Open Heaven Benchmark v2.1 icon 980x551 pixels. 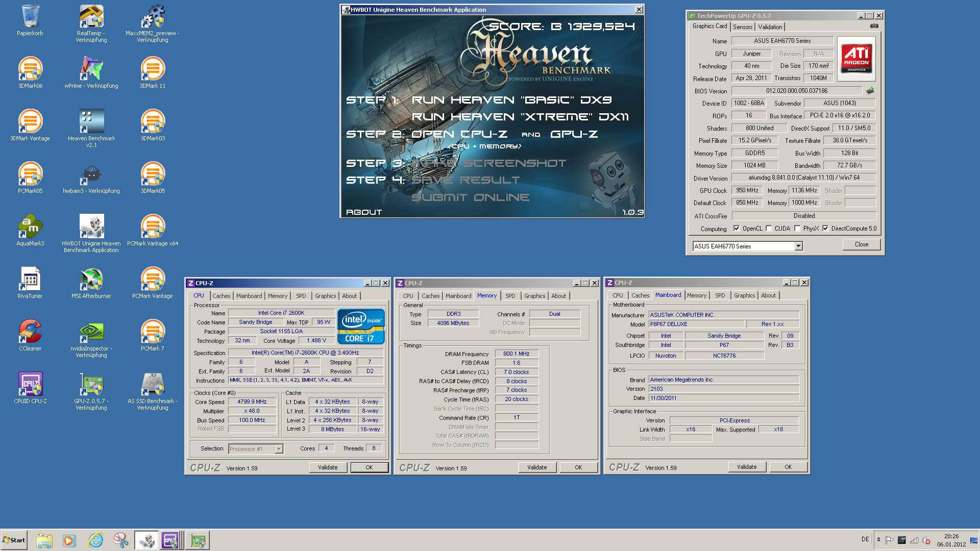[91, 129]
